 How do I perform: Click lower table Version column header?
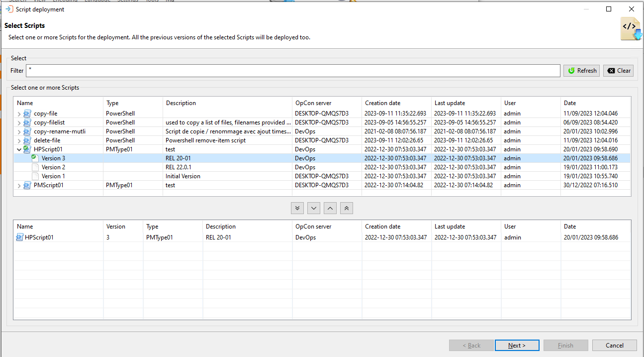point(123,227)
